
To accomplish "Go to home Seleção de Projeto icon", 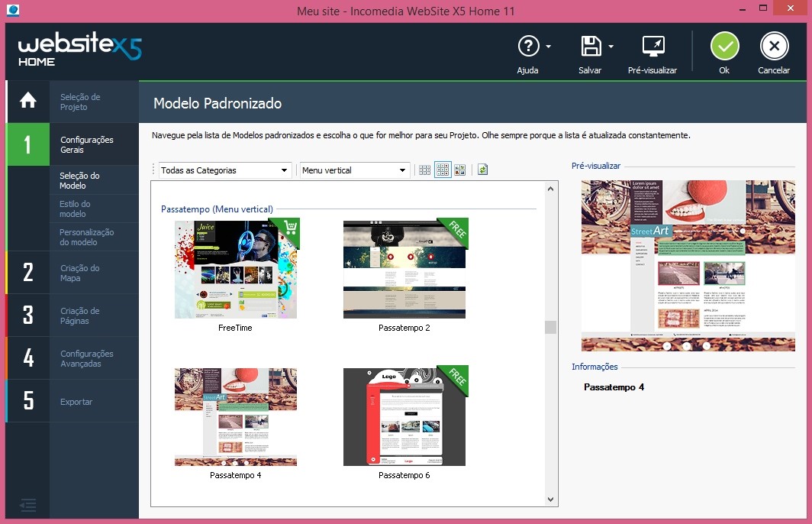I will [28, 101].
